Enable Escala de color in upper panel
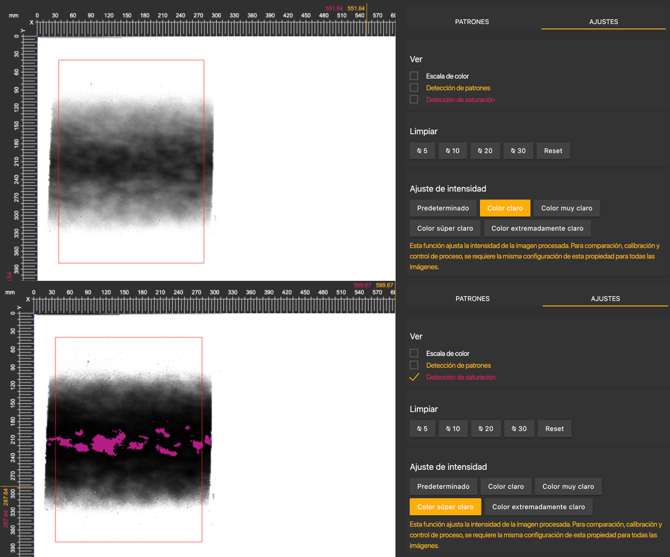 414,76
